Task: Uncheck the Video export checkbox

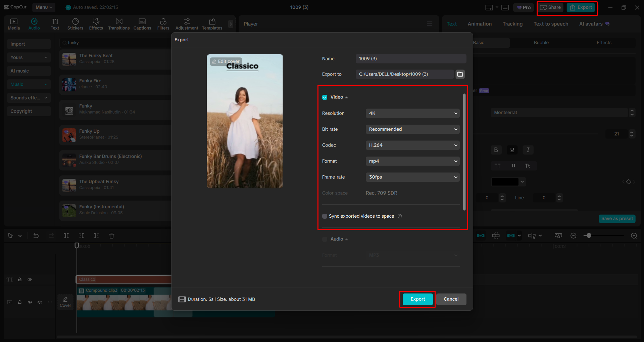Action: (x=325, y=97)
